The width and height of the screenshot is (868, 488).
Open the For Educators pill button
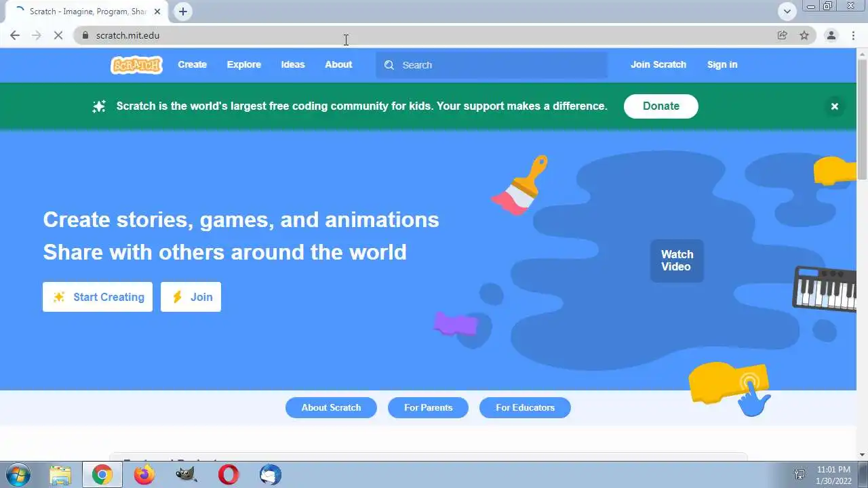point(525,407)
